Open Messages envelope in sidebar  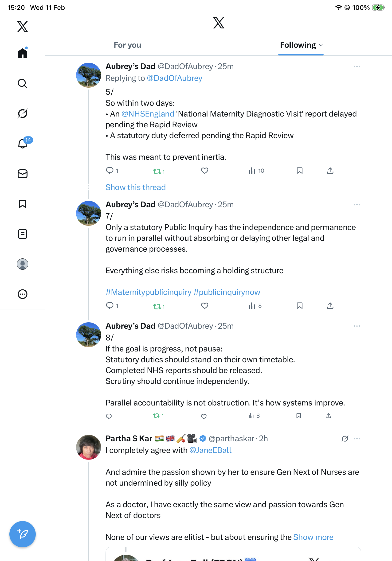click(x=23, y=174)
